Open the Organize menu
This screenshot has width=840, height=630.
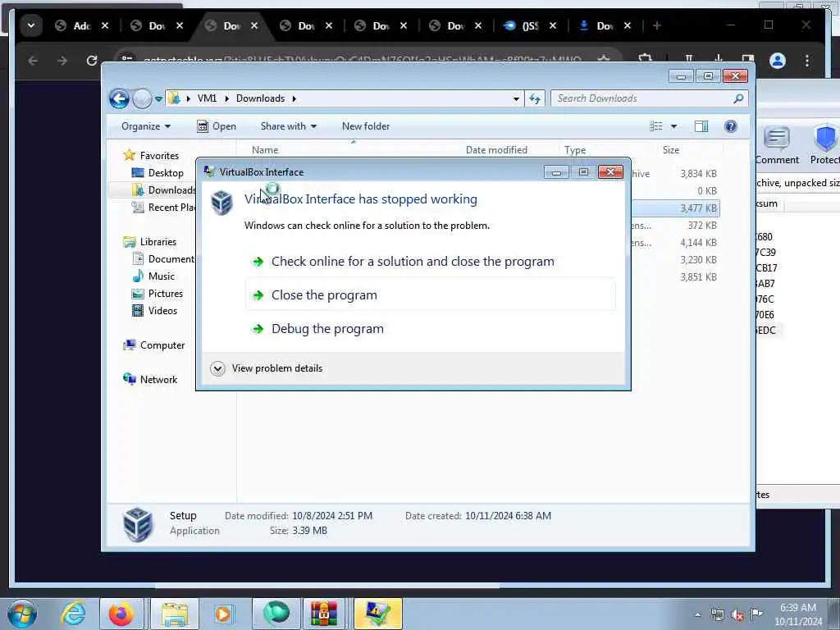click(146, 126)
